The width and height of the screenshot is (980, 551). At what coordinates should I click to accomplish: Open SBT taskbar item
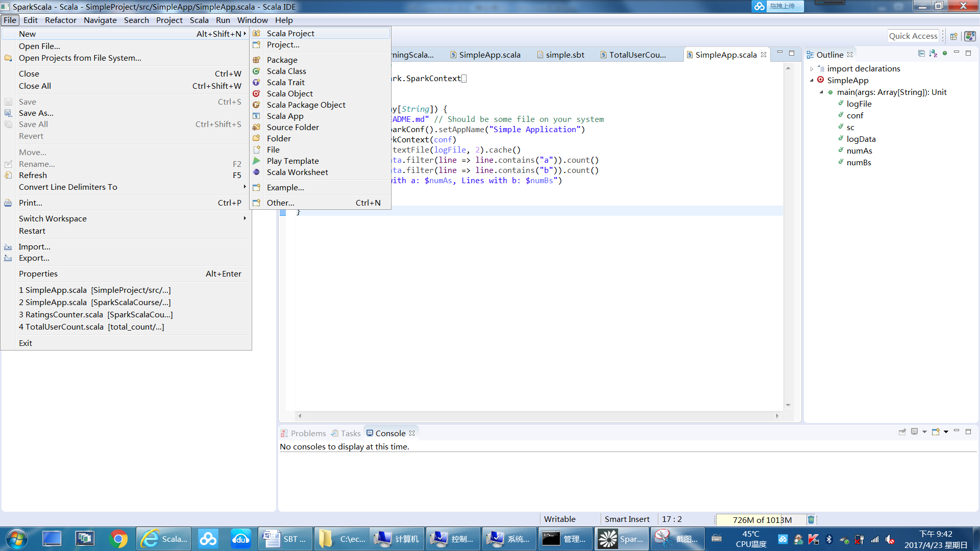[x=284, y=539]
